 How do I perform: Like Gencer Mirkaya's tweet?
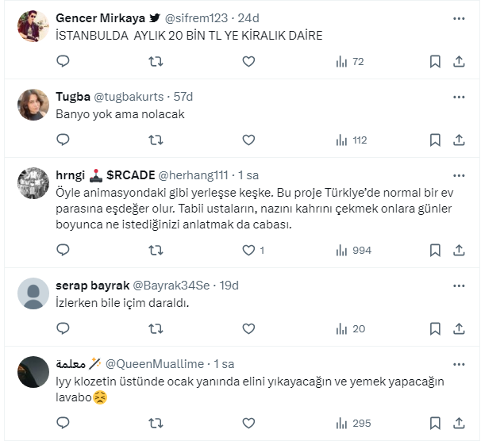pyautogui.click(x=248, y=61)
